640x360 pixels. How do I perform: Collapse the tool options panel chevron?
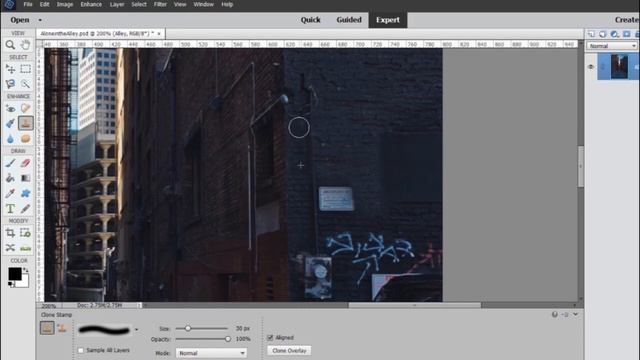click(x=576, y=314)
